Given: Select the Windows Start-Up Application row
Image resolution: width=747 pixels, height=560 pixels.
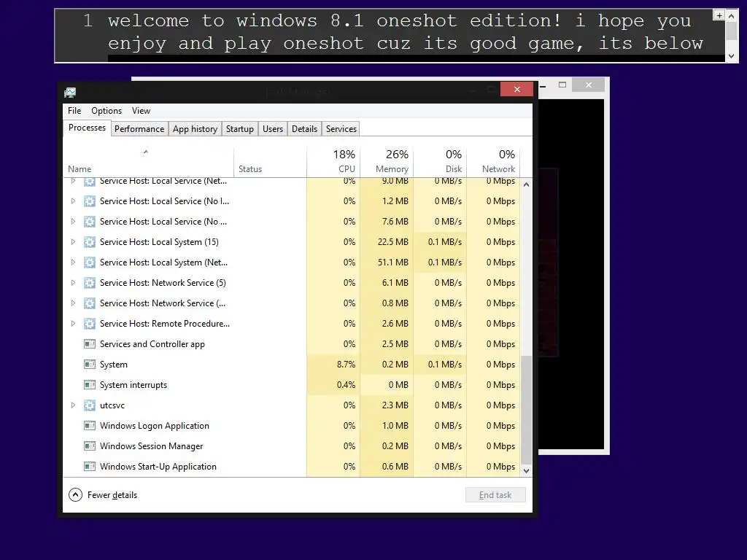Looking at the screenshot, I should [x=292, y=467].
